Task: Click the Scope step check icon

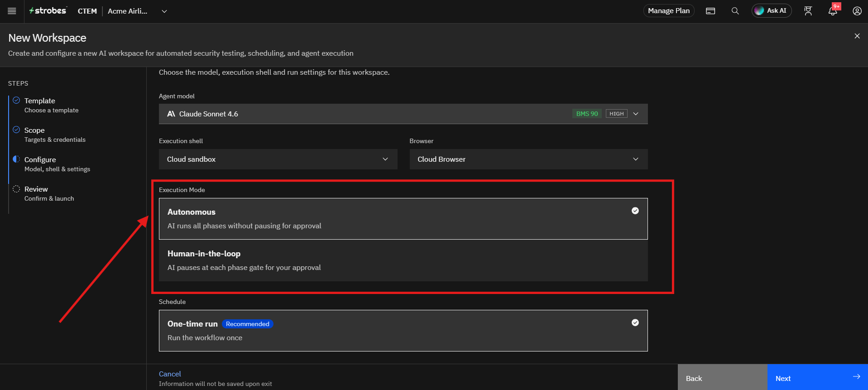Action: coord(16,130)
